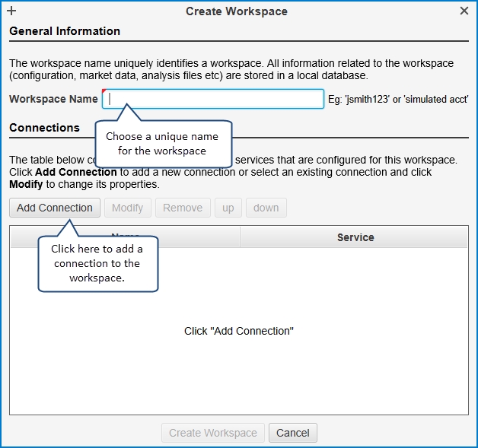
Task: Click the red required marker on the name field
Action: (104, 92)
